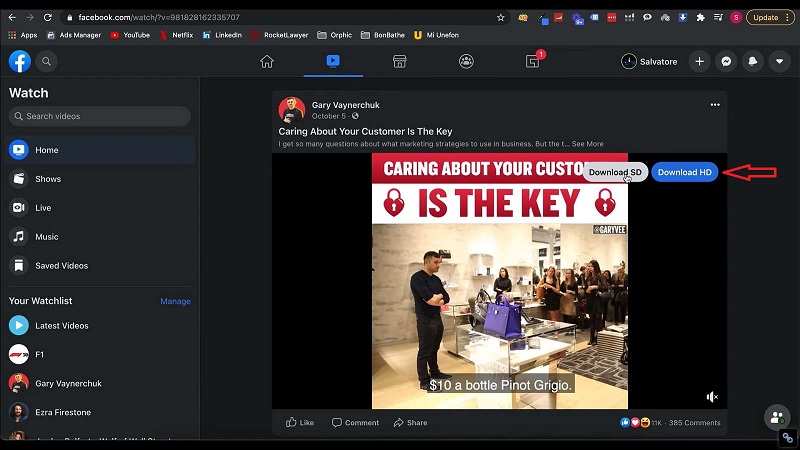Open the Marketplace tab icon
This screenshot has height=450, width=800.
point(399,61)
